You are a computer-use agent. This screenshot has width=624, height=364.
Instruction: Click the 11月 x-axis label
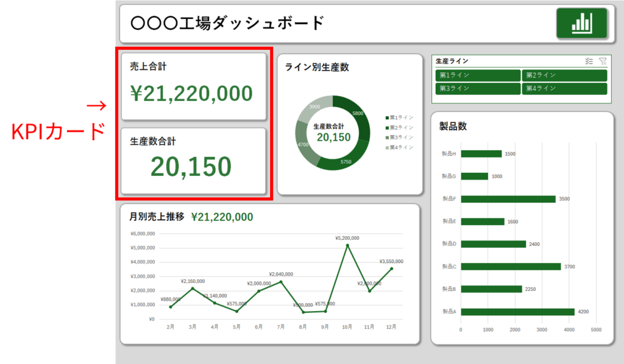(x=369, y=327)
